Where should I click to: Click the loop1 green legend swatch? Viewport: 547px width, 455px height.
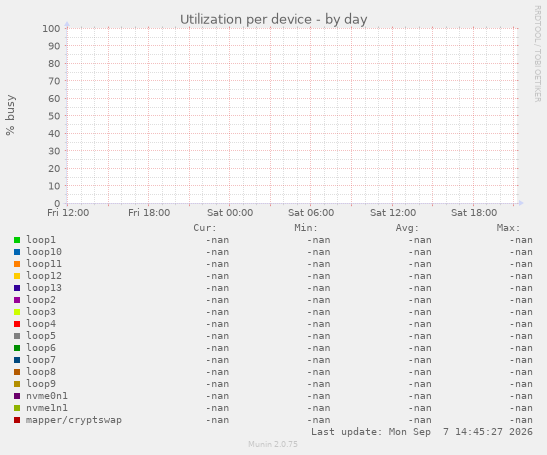click(17, 240)
